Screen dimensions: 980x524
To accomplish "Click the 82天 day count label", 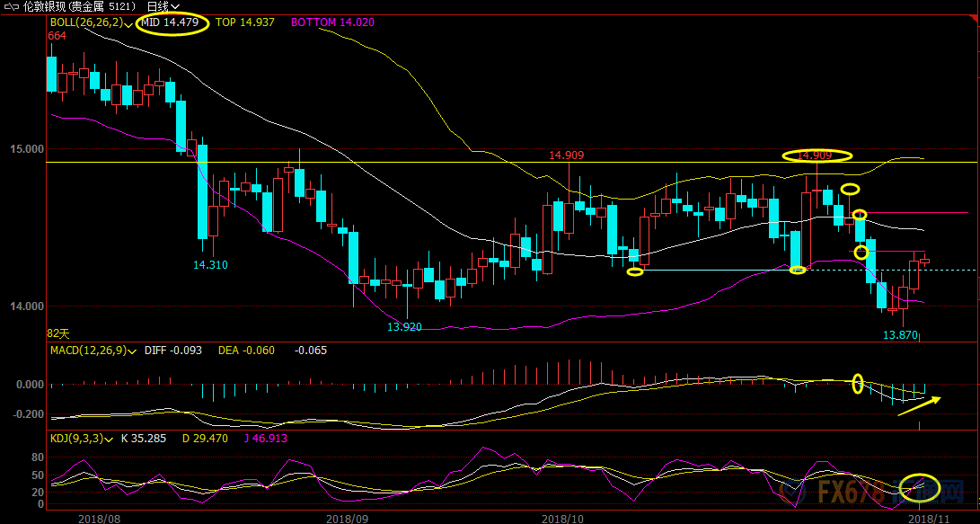I will (58, 333).
